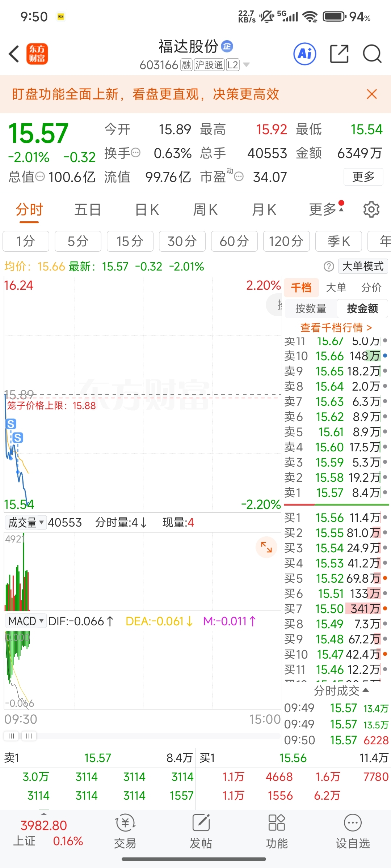Choose the 120分 interval

[x=286, y=241]
